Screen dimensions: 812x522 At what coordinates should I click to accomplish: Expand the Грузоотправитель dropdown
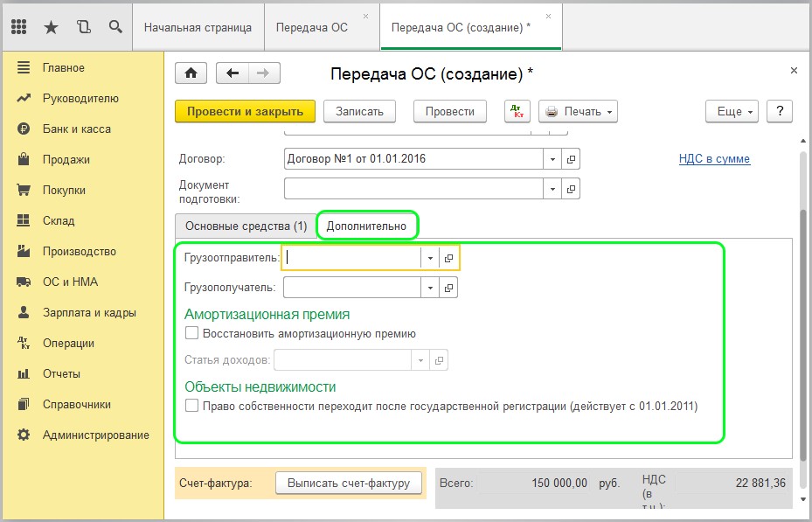tap(430, 258)
